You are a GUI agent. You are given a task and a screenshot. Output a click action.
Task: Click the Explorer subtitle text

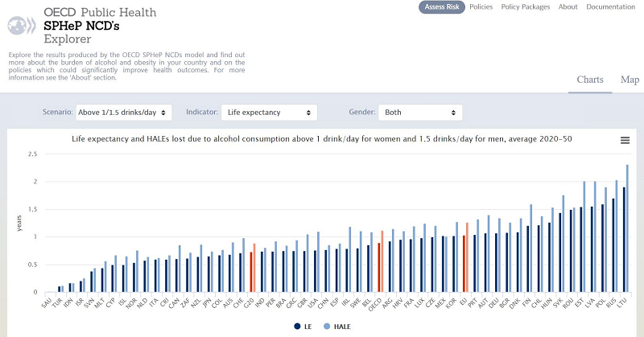(68, 39)
